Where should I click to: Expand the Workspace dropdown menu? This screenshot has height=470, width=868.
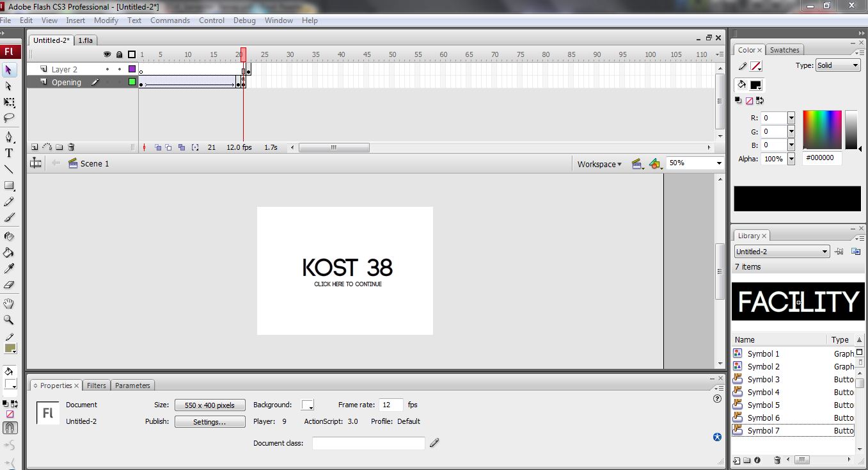(599, 164)
